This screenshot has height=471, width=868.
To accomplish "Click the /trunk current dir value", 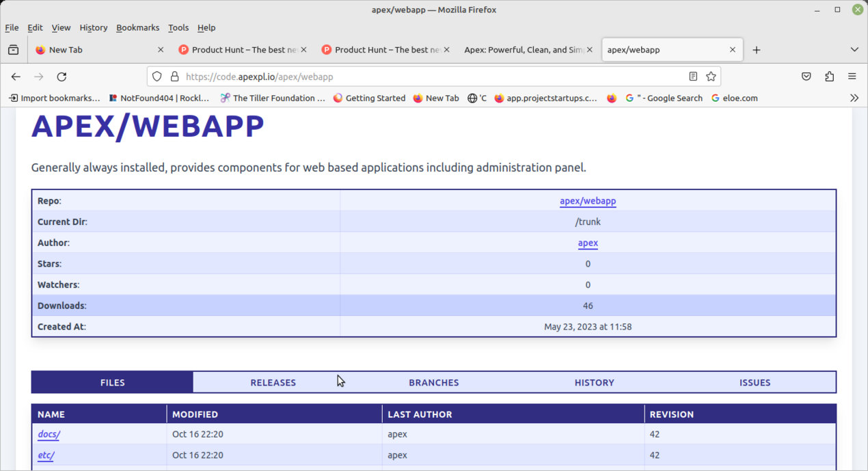I will (588, 221).
